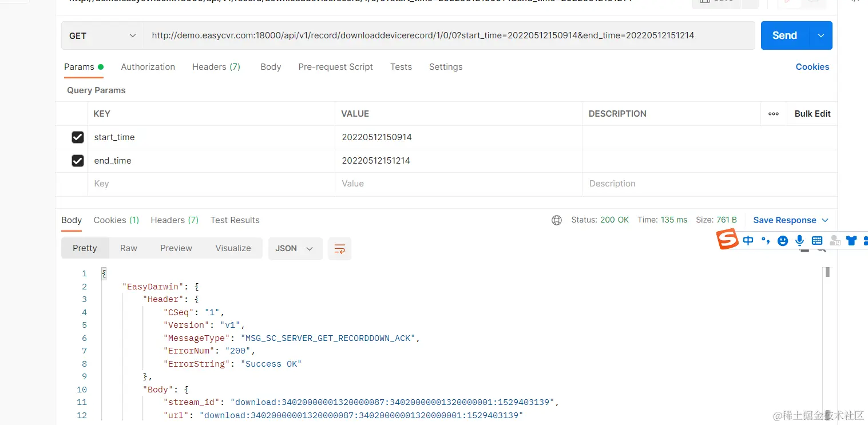
Task: Open Sogou soft keyboard icon
Action: pos(817,241)
